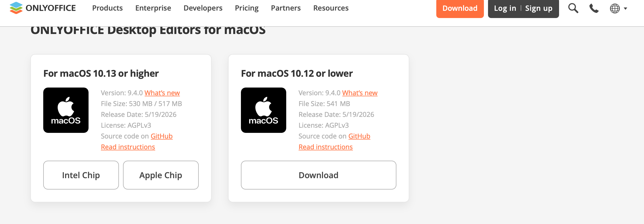The height and width of the screenshot is (224, 644).
Task: Click macOS icon in 10.12 card
Action: [x=264, y=110]
